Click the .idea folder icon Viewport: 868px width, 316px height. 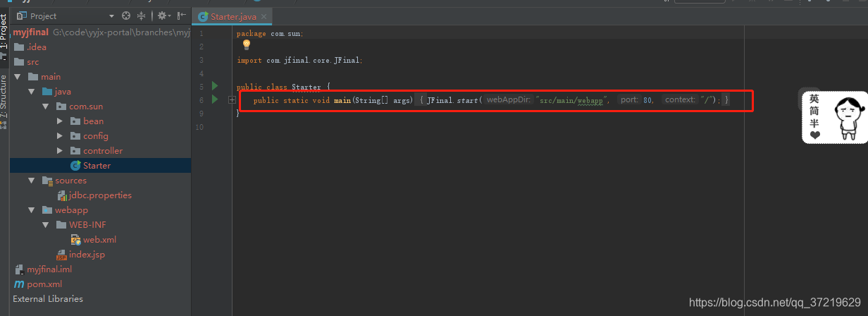tap(19, 47)
